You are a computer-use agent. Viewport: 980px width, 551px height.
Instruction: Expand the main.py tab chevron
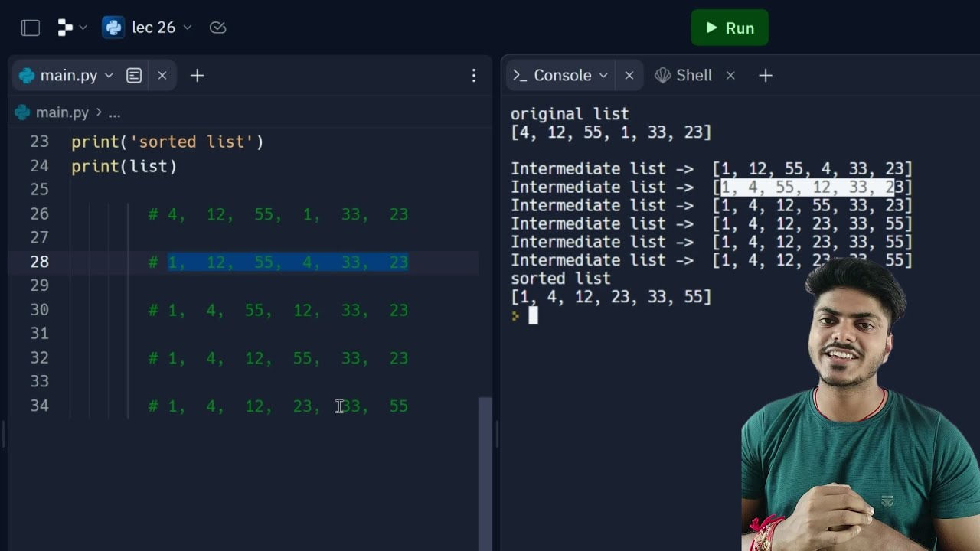[109, 76]
